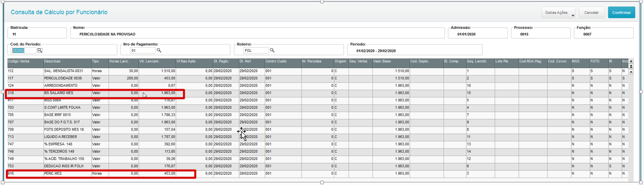Select the PERICULOSIDADE 0036 description cell
Screen dimensions: 644x185
point(67,78)
